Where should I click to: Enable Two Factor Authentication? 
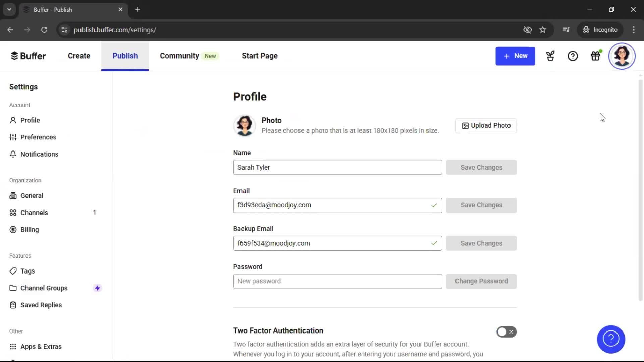pyautogui.click(x=506, y=331)
